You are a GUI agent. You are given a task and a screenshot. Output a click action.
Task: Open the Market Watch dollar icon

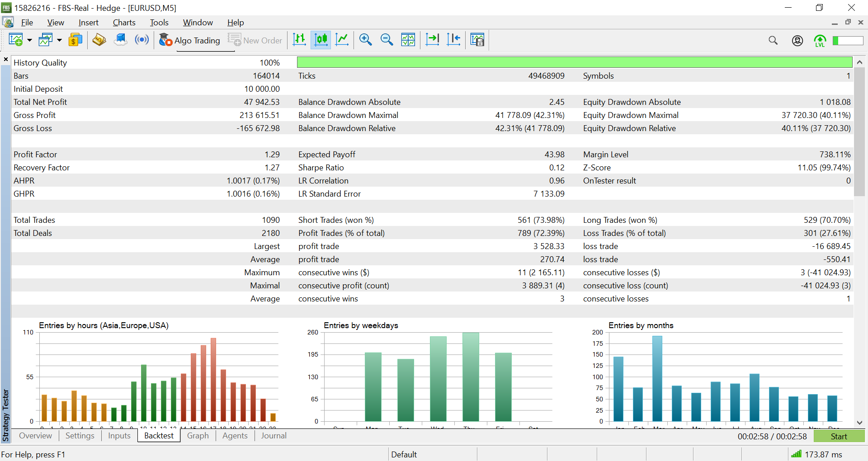tap(75, 40)
